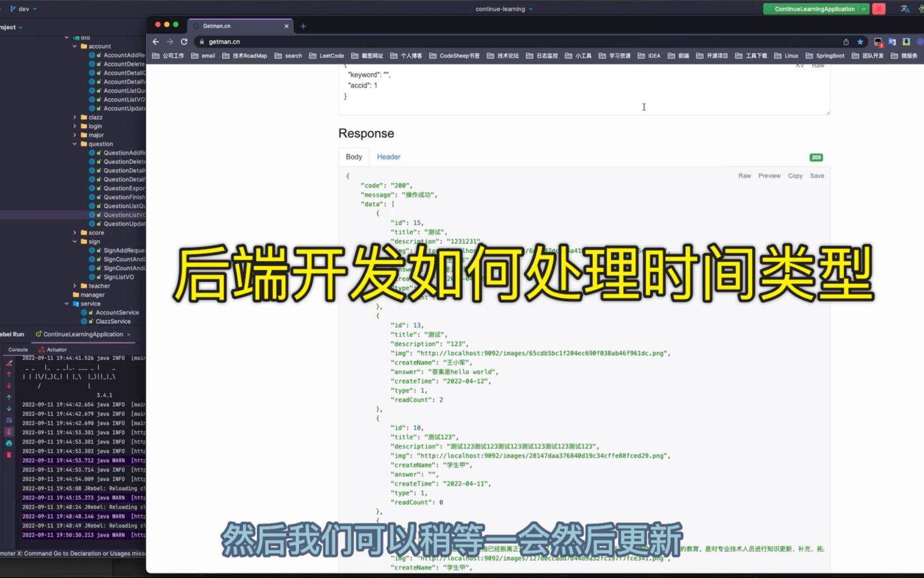The height and width of the screenshot is (578, 924).
Task: Click the rerun-failed icon in Run panel
Action: 9,363
